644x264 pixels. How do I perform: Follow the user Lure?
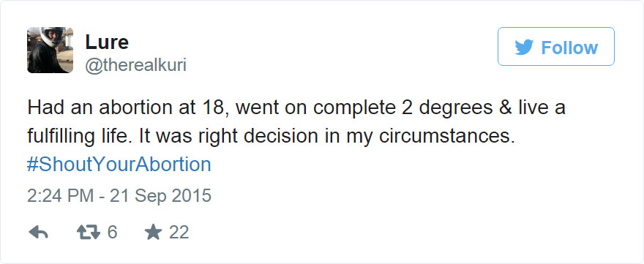(x=556, y=46)
